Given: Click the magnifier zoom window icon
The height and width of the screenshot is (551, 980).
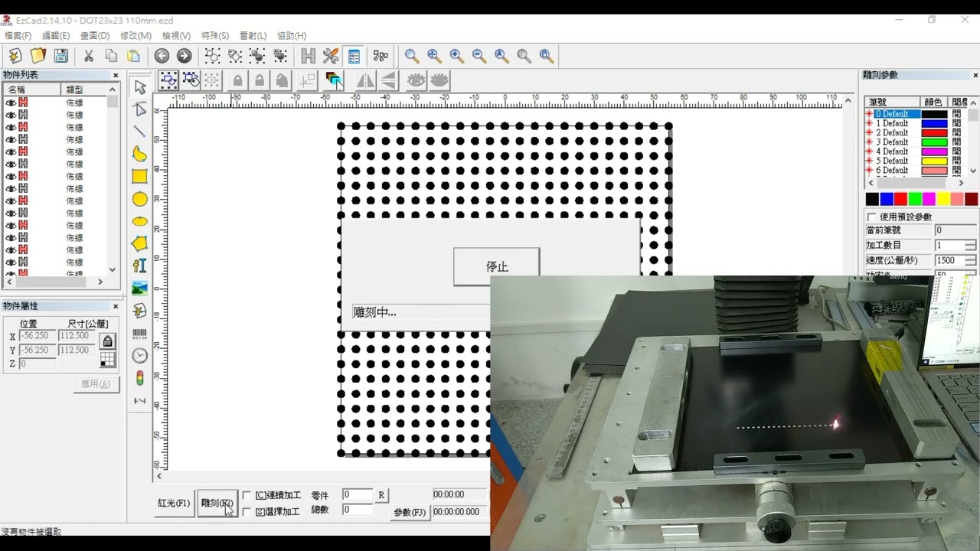Looking at the screenshot, I should pos(412,56).
